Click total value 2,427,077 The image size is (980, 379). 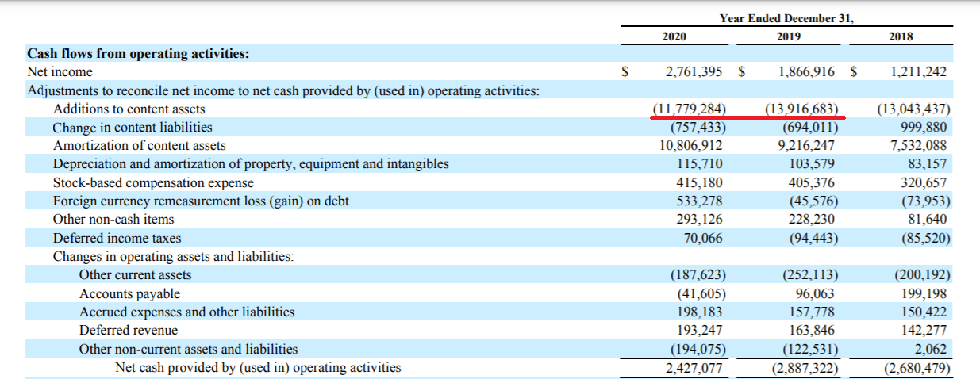[x=695, y=368]
